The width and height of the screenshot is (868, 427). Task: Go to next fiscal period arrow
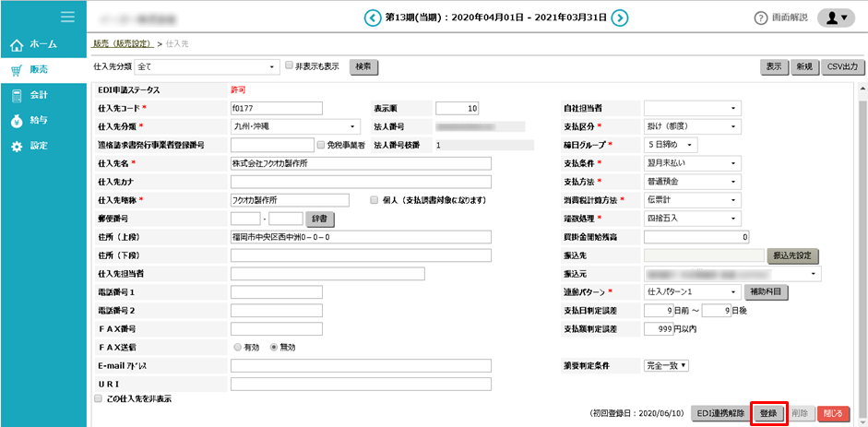pyautogui.click(x=620, y=18)
